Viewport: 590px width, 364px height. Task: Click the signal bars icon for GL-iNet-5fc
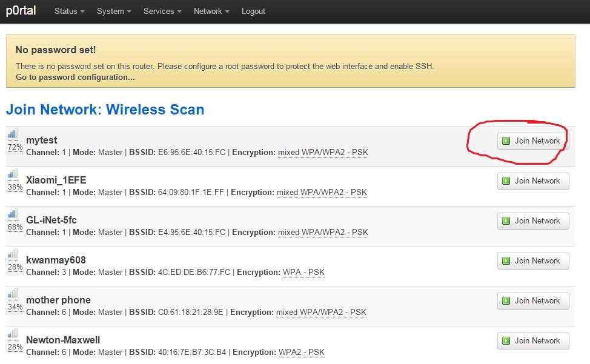[x=12, y=214]
